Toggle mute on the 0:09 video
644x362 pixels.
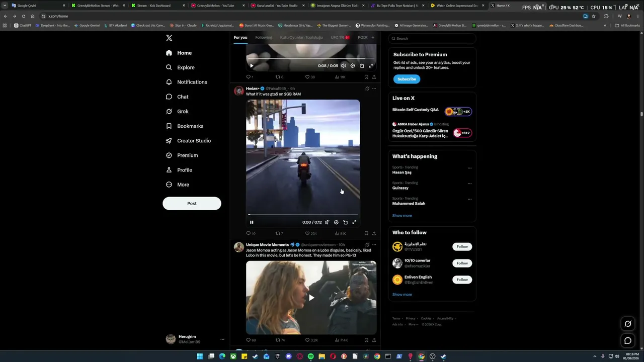click(x=344, y=66)
